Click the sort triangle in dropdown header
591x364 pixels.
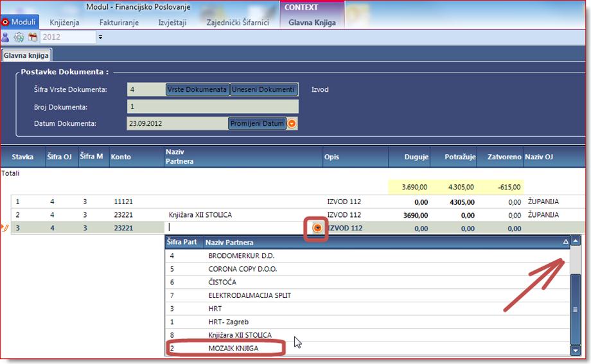566,242
